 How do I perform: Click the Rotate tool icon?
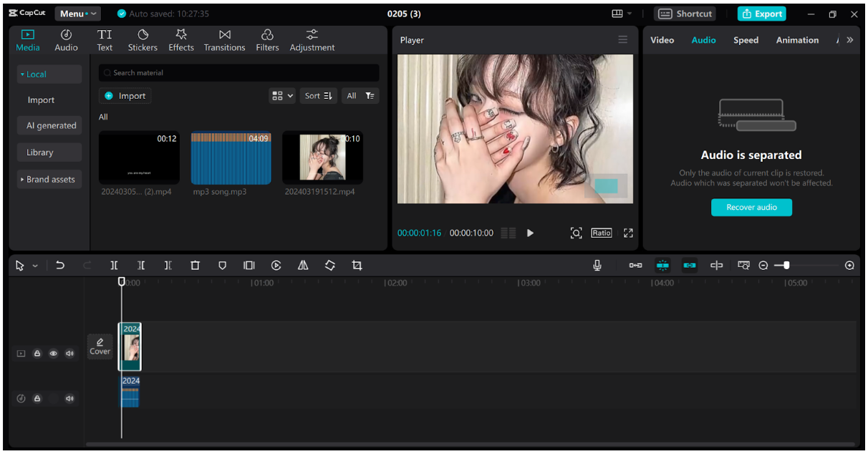[330, 266]
